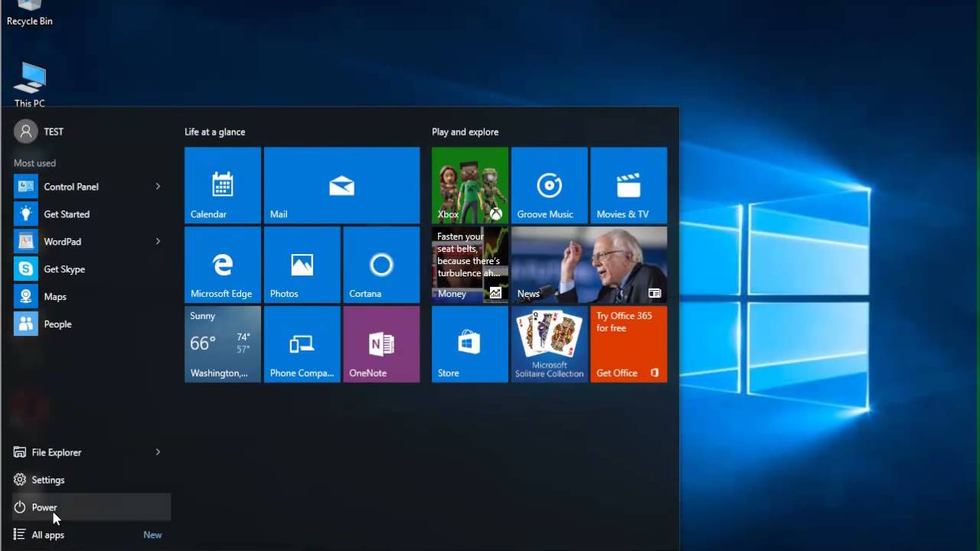The height and width of the screenshot is (551, 980).
Task: Open Get Skype entry
Action: (91, 269)
